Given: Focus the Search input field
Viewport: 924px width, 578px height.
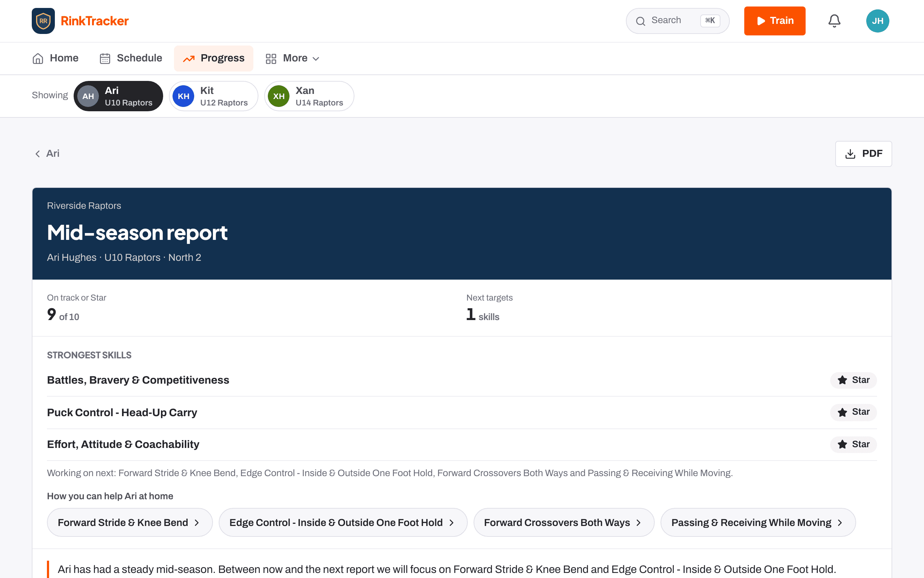Looking at the screenshot, I should coord(678,21).
